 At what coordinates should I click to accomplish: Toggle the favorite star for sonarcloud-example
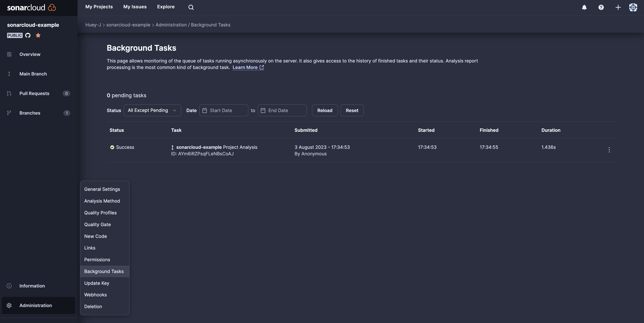[38, 35]
